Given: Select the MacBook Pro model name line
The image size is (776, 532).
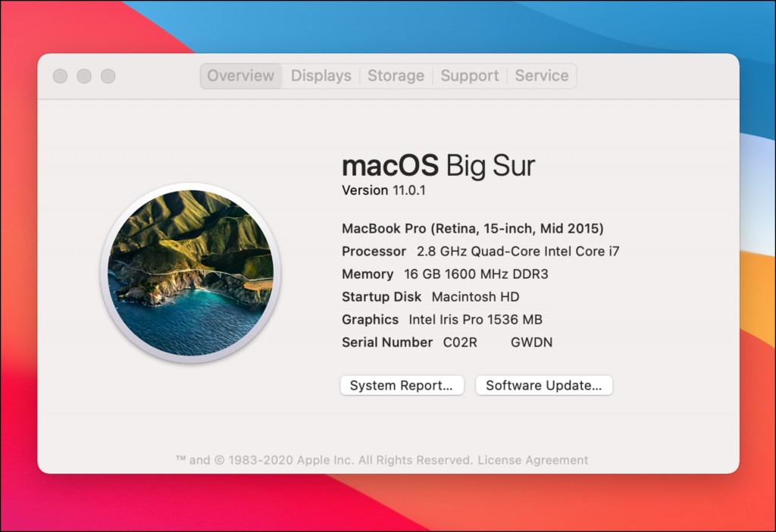Looking at the screenshot, I should tap(473, 229).
